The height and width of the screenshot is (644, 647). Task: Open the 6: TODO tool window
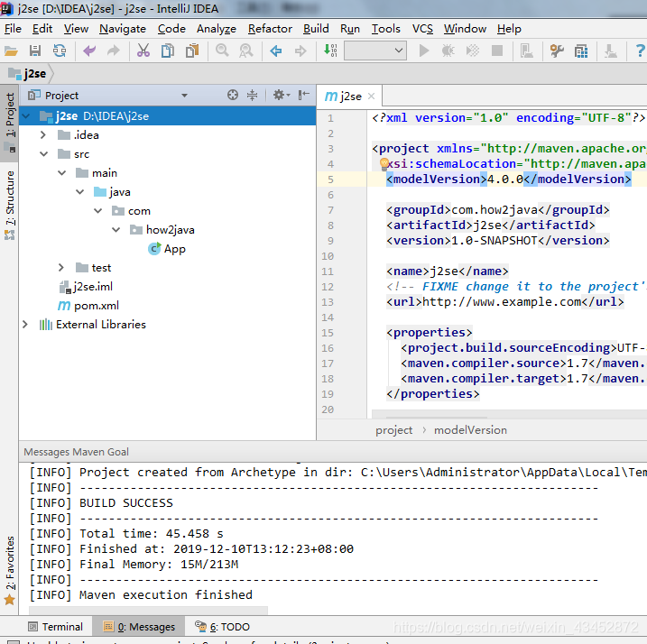[x=222, y=627]
